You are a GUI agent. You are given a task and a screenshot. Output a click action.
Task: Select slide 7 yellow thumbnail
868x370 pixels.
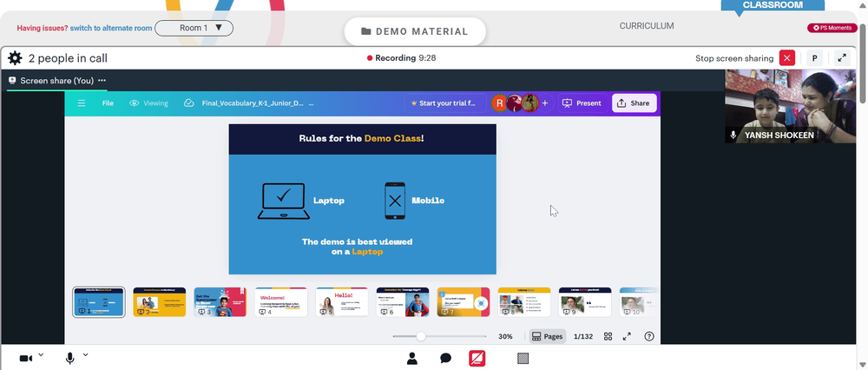coord(464,302)
